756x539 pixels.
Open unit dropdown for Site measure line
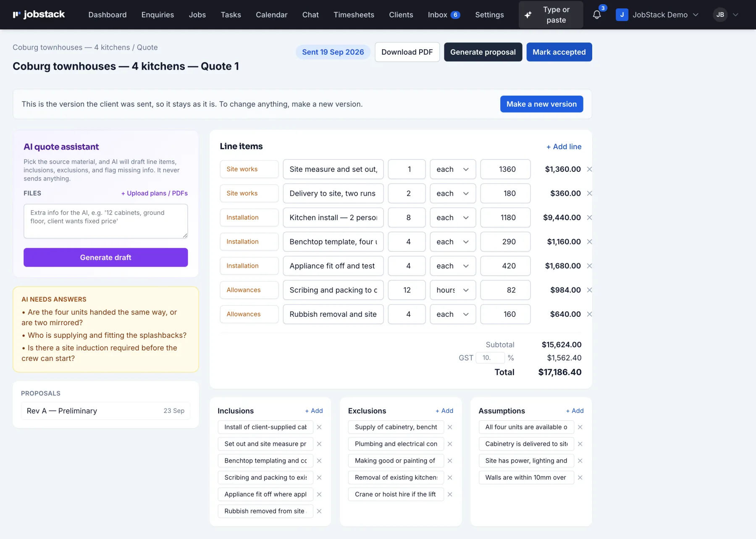[453, 169]
